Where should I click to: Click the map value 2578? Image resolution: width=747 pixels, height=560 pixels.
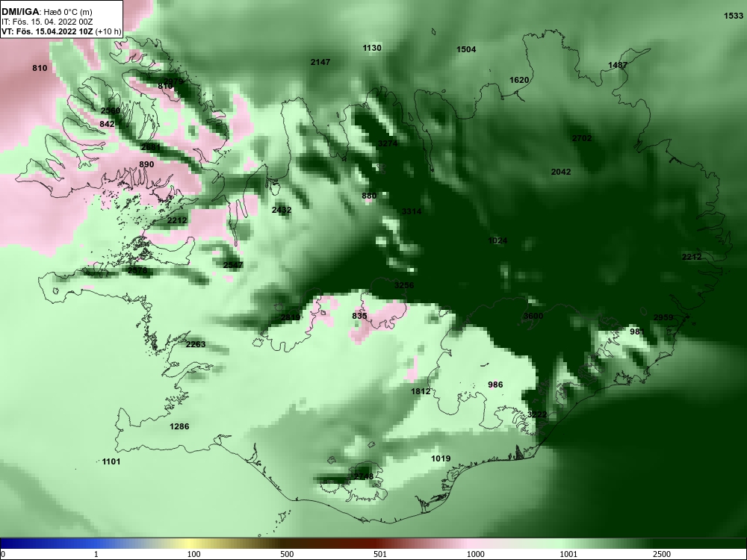(137, 270)
